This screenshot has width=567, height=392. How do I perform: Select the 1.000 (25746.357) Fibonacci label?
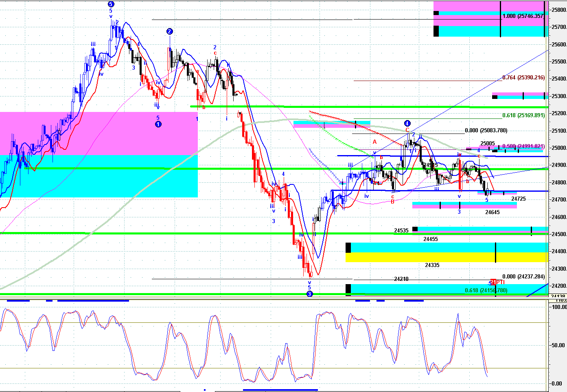pyautogui.click(x=523, y=16)
